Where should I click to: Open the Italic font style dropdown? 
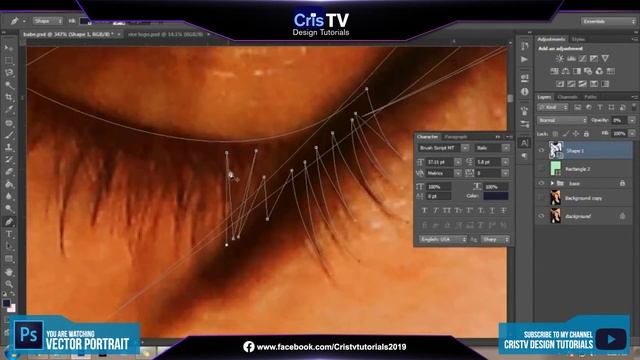pyautogui.click(x=506, y=148)
